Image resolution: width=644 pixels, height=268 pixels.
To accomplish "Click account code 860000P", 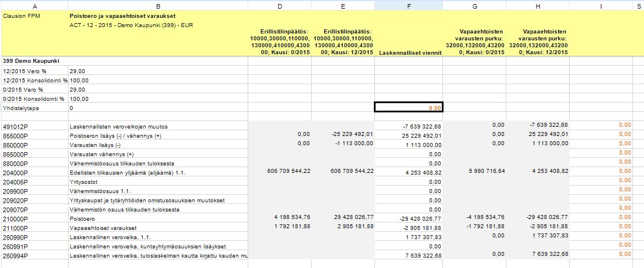I will 15,145.
